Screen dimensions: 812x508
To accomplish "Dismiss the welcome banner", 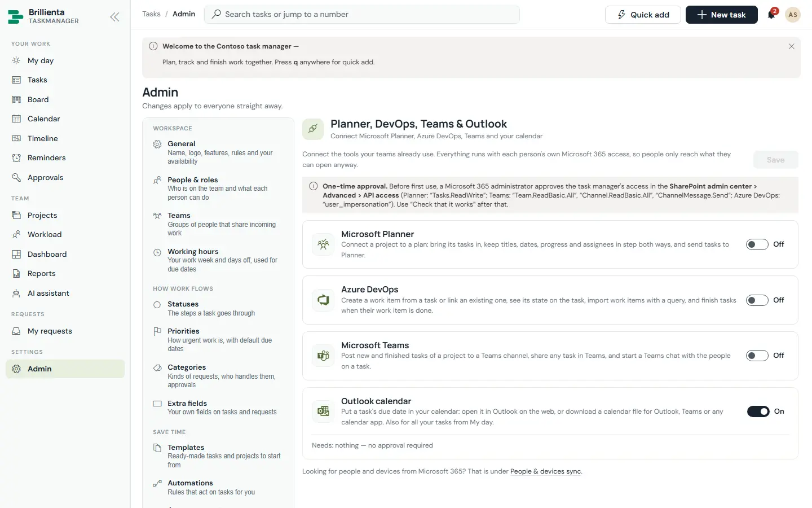I will click(x=791, y=46).
